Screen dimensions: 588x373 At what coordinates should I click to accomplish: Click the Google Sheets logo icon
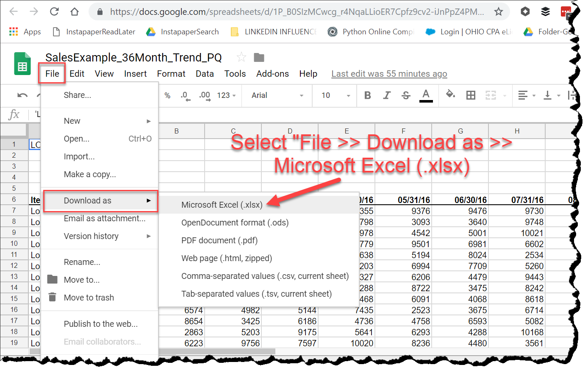coord(22,64)
